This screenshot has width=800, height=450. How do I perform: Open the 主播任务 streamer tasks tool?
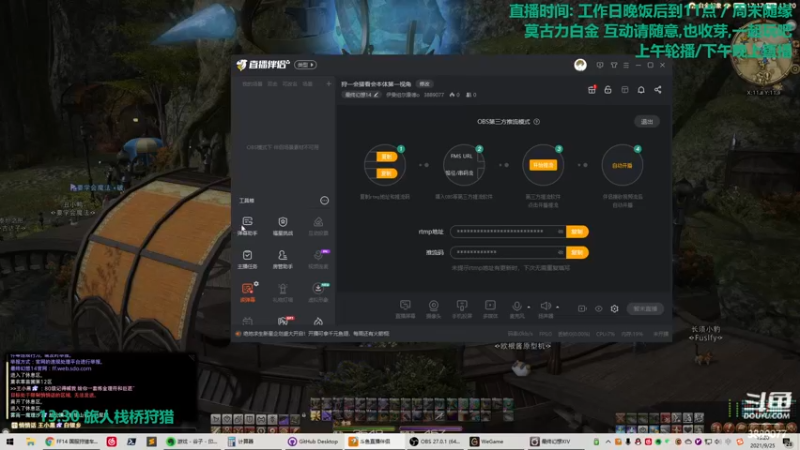tap(247, 259)
